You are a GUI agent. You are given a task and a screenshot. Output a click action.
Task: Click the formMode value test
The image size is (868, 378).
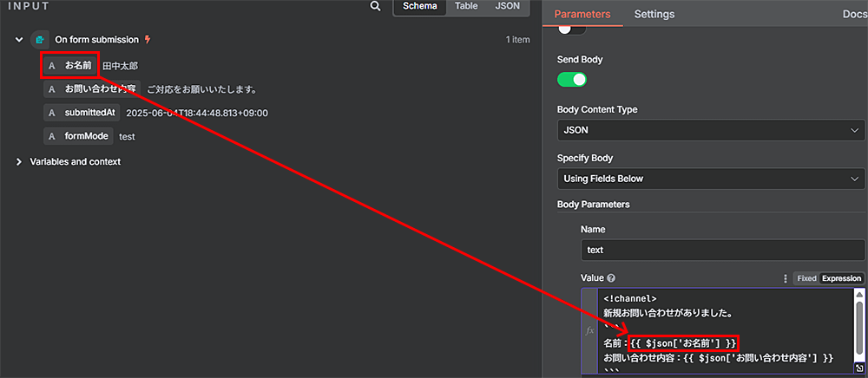click(x=127, y=136)
